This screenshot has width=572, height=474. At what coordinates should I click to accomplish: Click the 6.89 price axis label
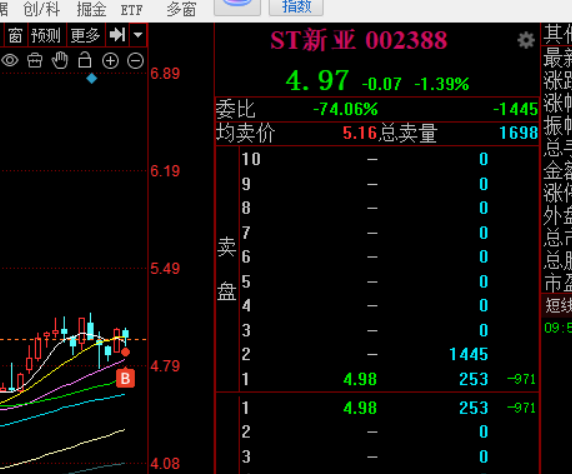[x=165, y=74]
